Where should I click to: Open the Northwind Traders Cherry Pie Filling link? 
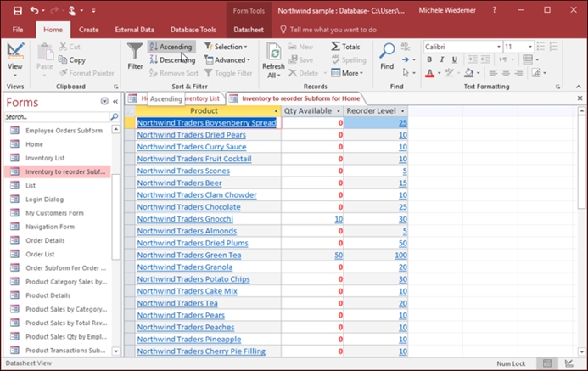(x=201, y=351)
